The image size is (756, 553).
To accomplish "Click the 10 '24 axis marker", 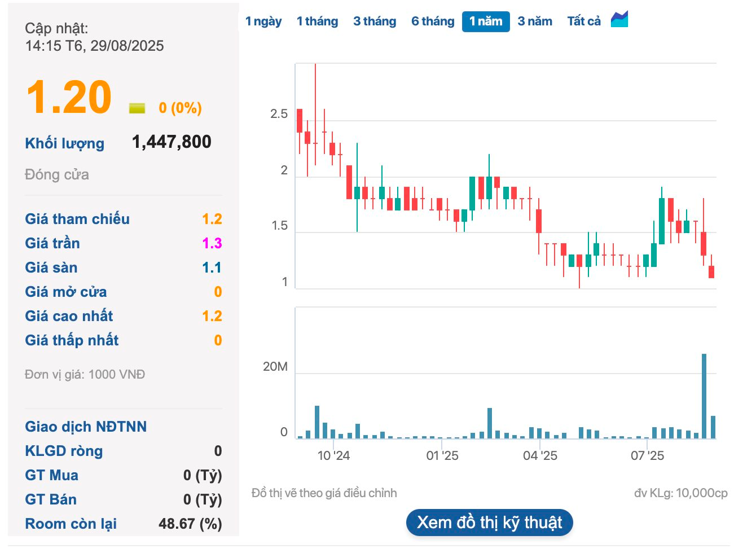I will click(333, 455).
